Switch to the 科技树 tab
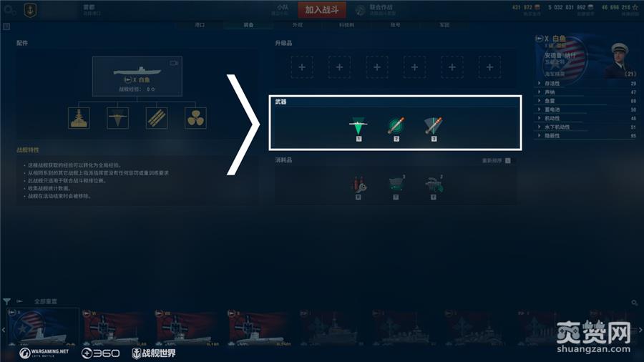 pos(346,25)
